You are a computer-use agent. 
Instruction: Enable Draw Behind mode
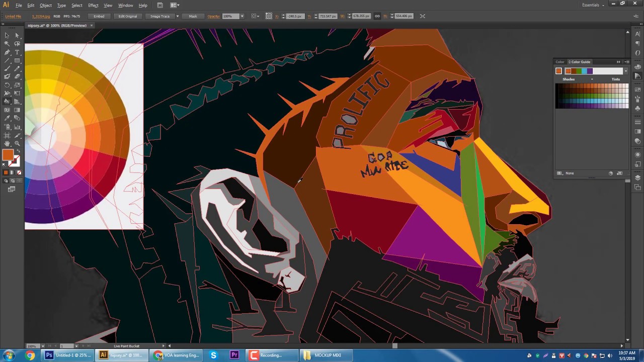pos(12,180)
